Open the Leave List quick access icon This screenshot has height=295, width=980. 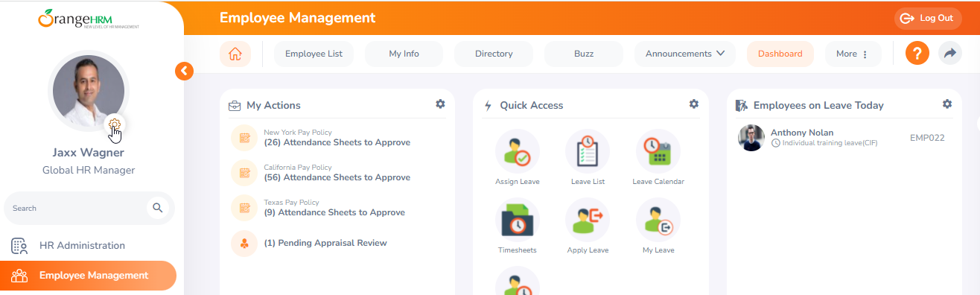[x=588, y=151]
